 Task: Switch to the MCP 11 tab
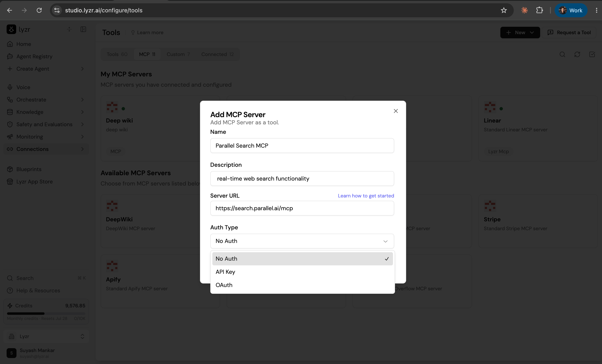click(x=147, y=54)
